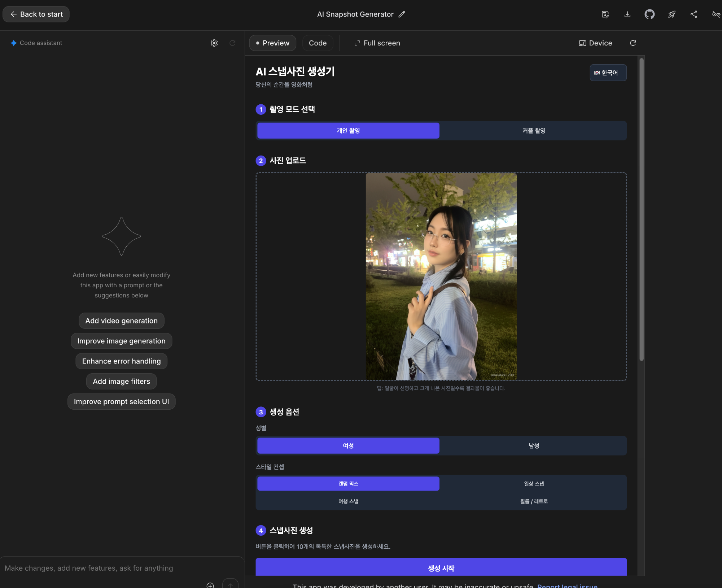The height and width of the screenshot is (588, 722).
Task: Select 남성 gender option
Action: [533, 446]
